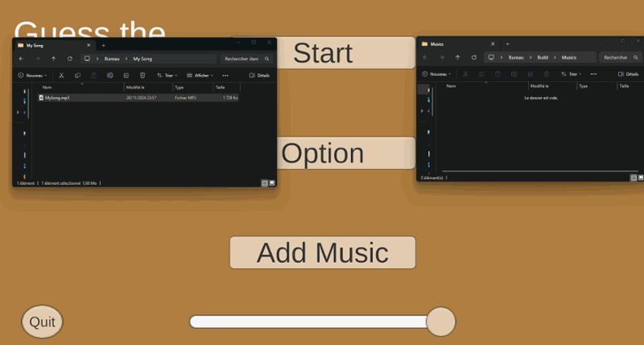The image size is (644, 345).
Task: Open Afficher dropdown in My Song window
Action: 200,76
